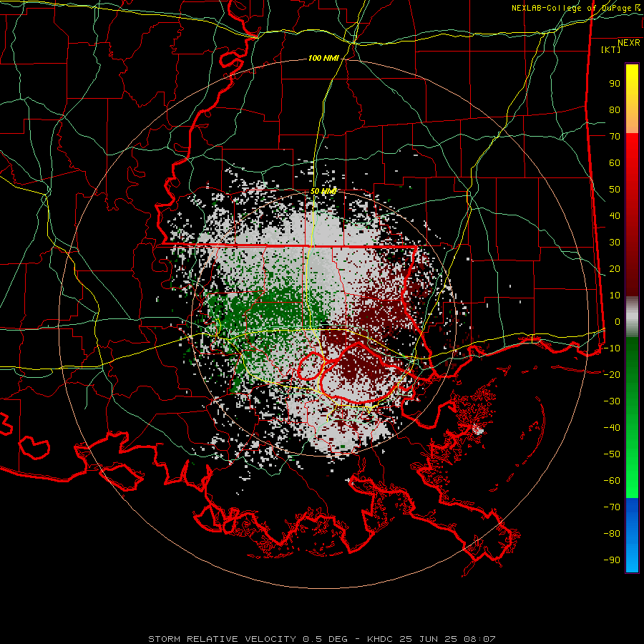Click the -40 value on velocity scale
644x644 pixels.
(612, 428)
